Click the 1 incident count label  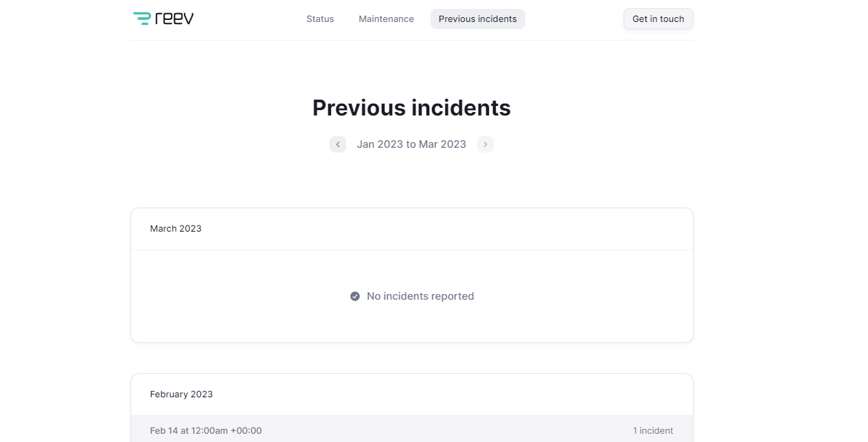652,431
